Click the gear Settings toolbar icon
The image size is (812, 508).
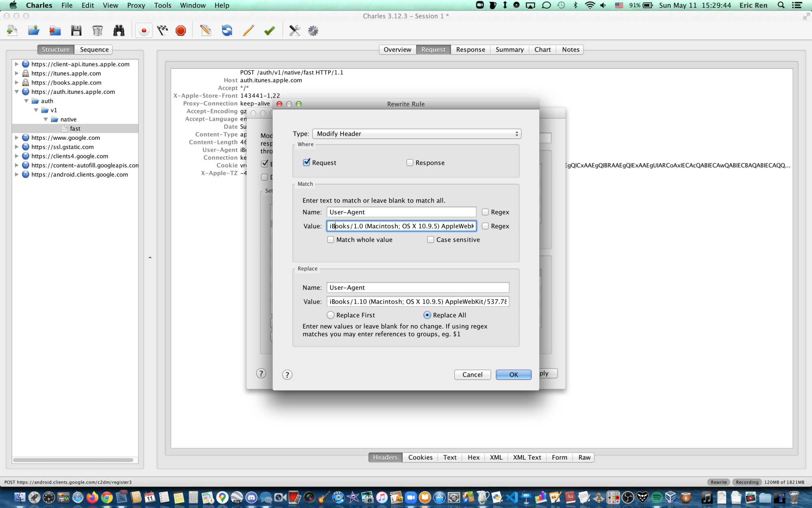click(313, 30)
